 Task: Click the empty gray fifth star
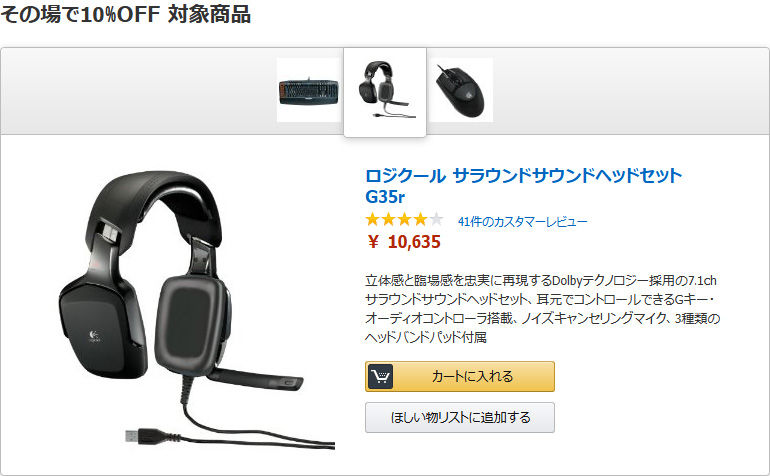pyautogui.click(x=436, y=219)
